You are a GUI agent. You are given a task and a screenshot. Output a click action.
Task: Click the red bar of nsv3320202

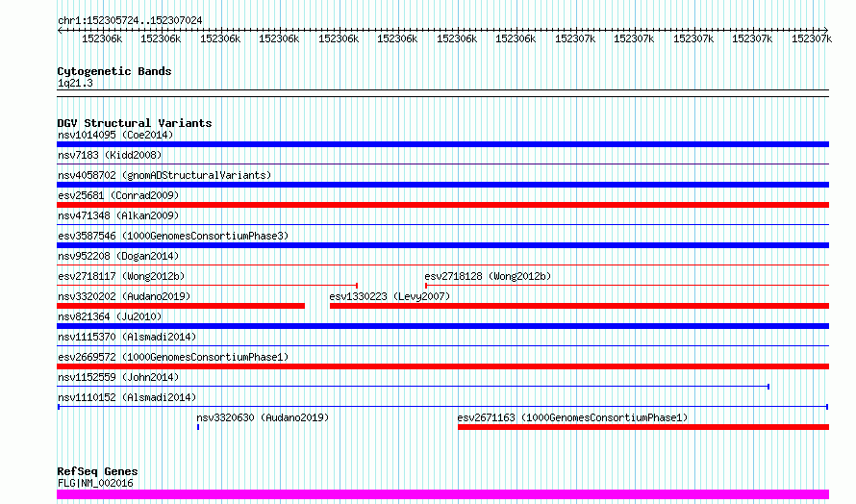(181, 306)
